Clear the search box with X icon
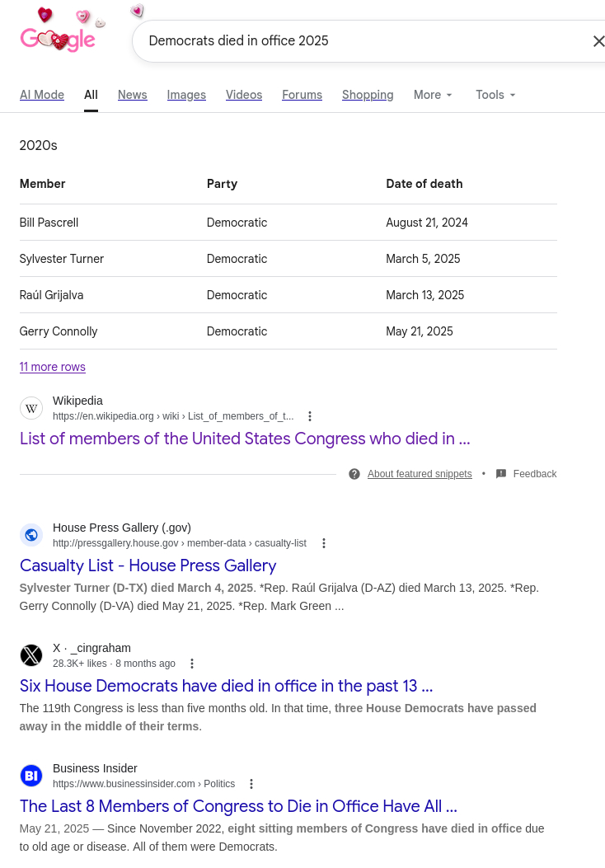The height and width of the screenshot is (868, 605). (598, 41)
